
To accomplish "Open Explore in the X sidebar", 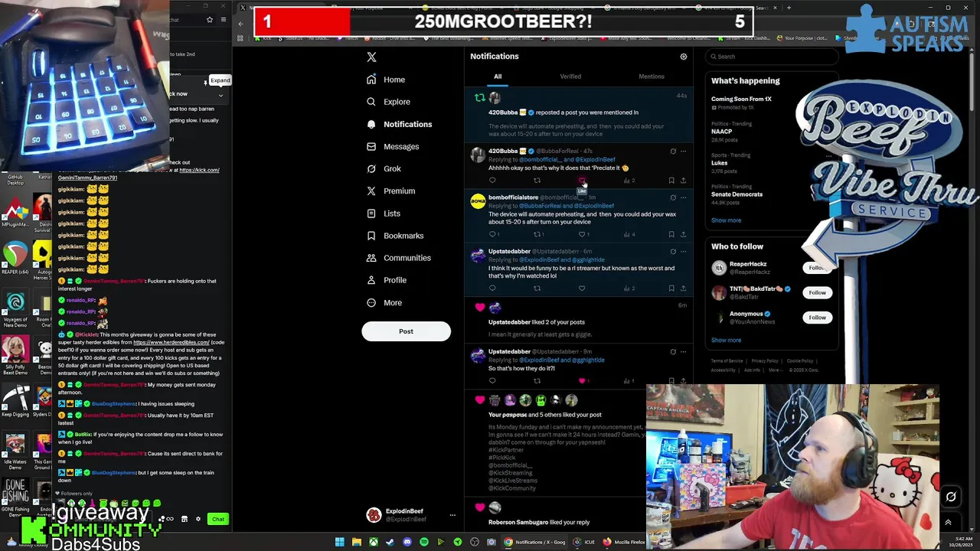I will pos(388,102).
